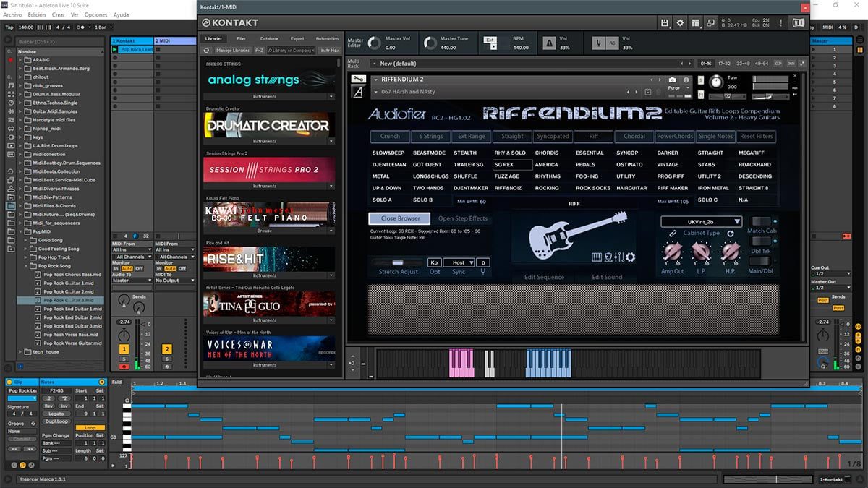Click the Edit Sound button
Viewport: 868px width, 488px height.
coord(608,277)
